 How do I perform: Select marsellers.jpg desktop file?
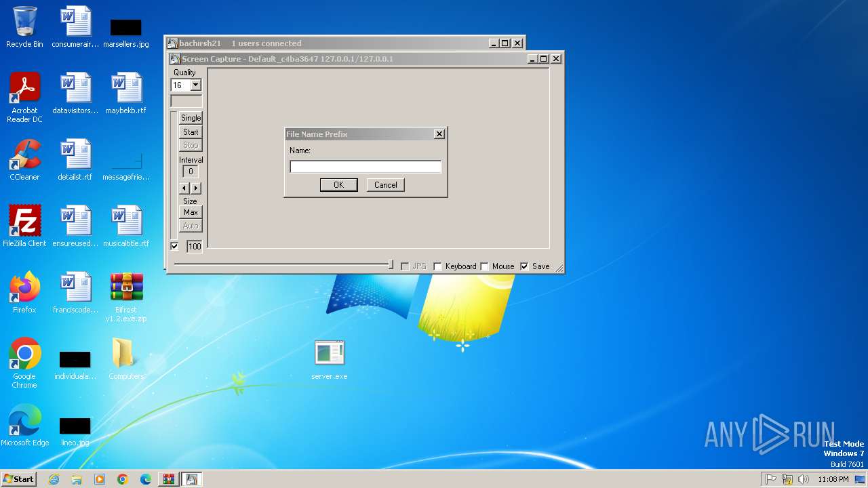point(126,33)
